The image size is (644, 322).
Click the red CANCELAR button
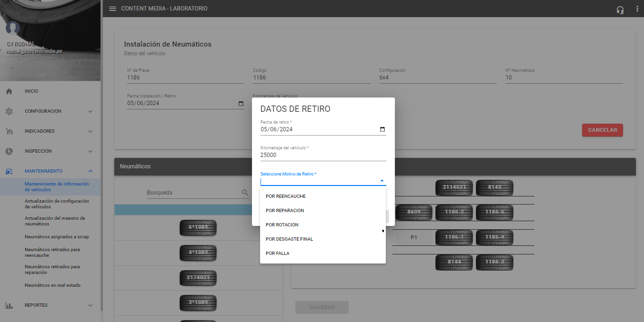602,130
